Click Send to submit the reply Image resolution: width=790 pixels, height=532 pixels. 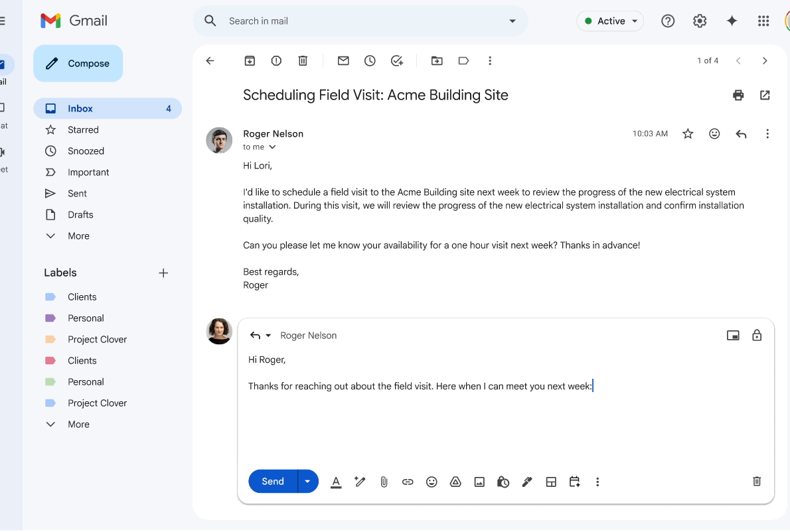coord(272,481)
